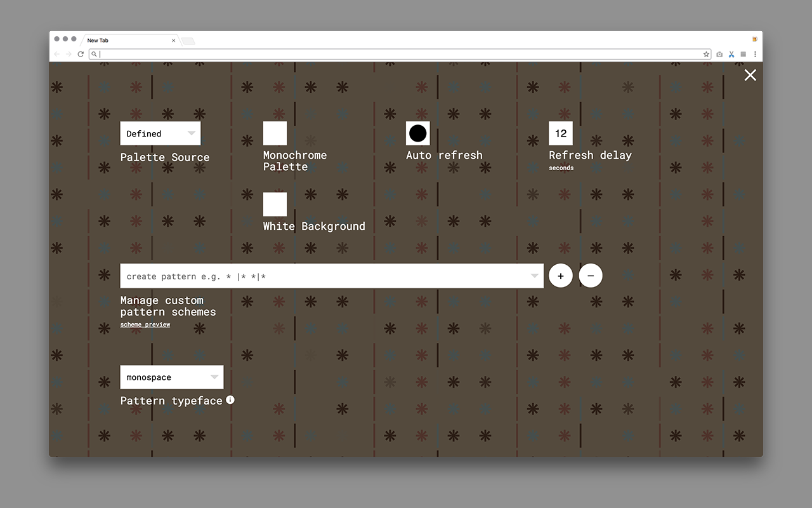Open a new browser tab
This screenshot has width=812, height=508.
(188, 41)
